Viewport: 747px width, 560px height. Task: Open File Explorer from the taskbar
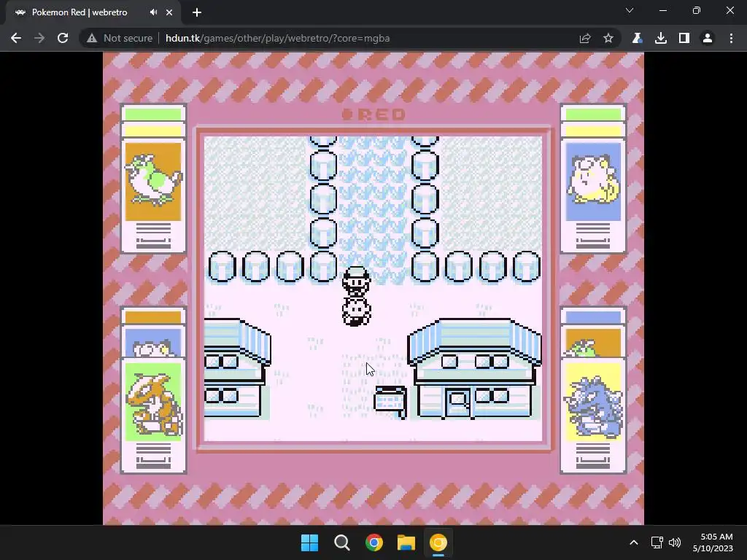tap(406, 542)
